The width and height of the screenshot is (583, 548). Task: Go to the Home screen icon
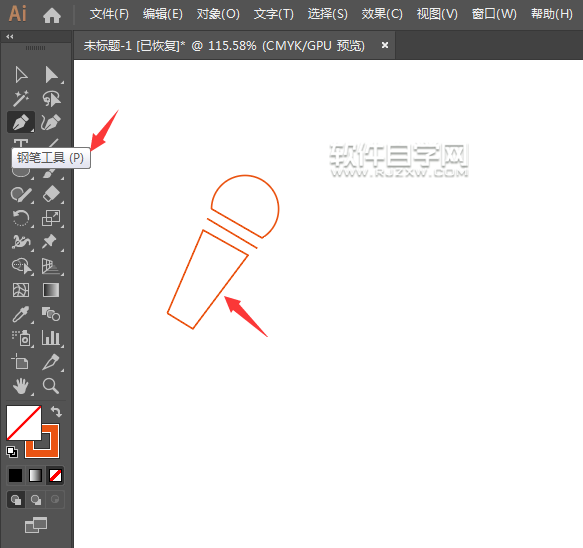(x=52, y=15)
